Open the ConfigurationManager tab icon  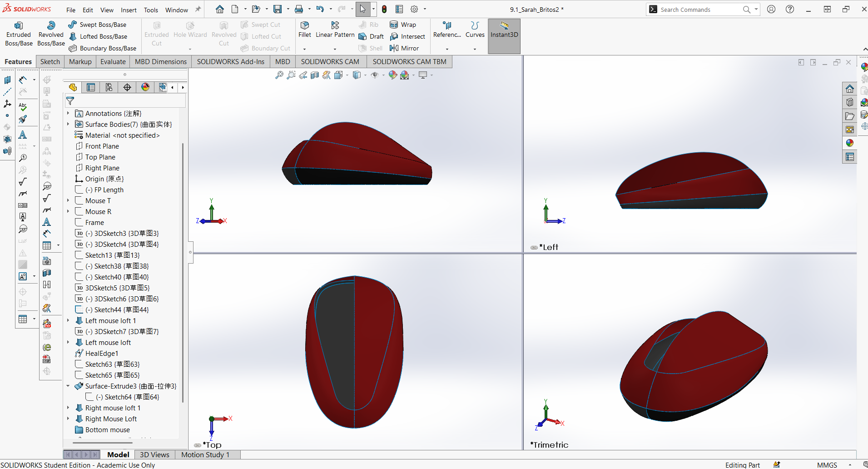tap(109, 87)
